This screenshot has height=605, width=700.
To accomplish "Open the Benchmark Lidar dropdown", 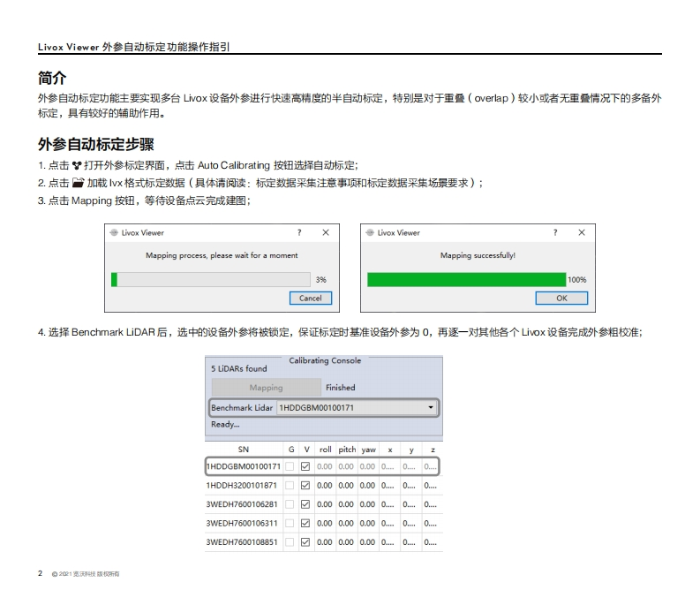I will click(431, 408).
